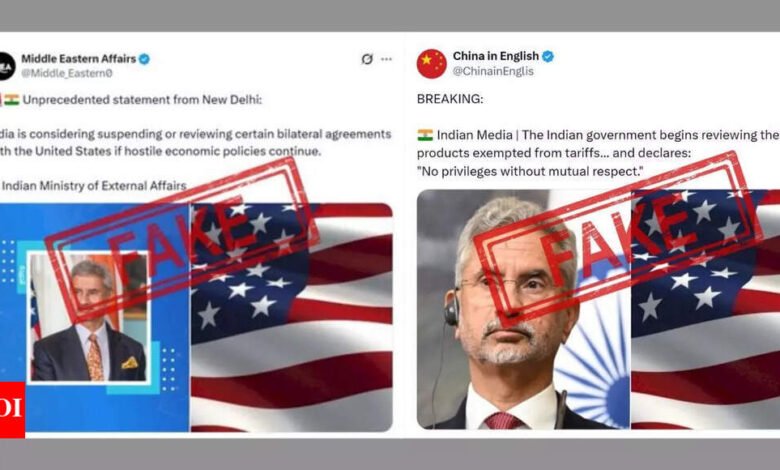Viewport: 780px width, 470px height.
Task: Click the @Middle_Eastern0 handle
Action: [67, 73]
